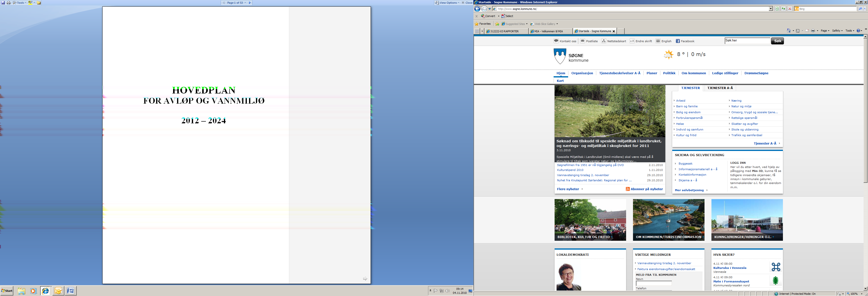This screenshot has width=868, height=296.
Task: Click the insert comment note icon in Word
Action: [39, 3]
